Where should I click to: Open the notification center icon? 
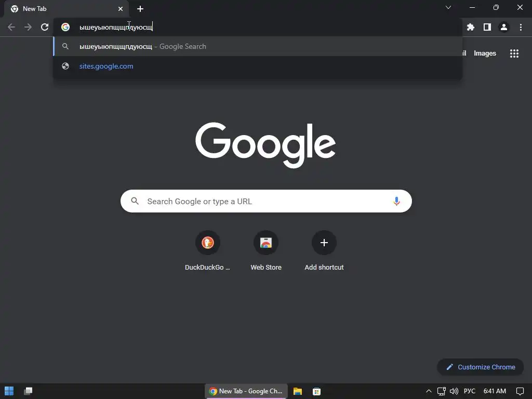[x=520, y=391]
